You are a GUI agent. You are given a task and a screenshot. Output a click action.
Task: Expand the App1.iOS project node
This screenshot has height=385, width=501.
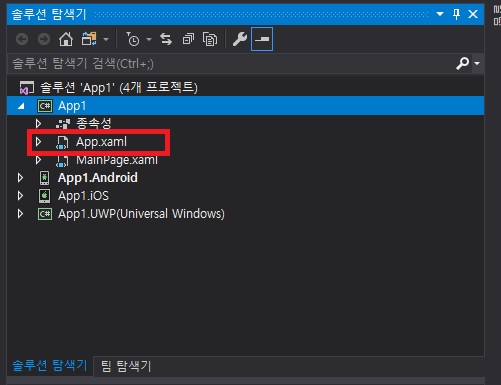pos(20,196)
